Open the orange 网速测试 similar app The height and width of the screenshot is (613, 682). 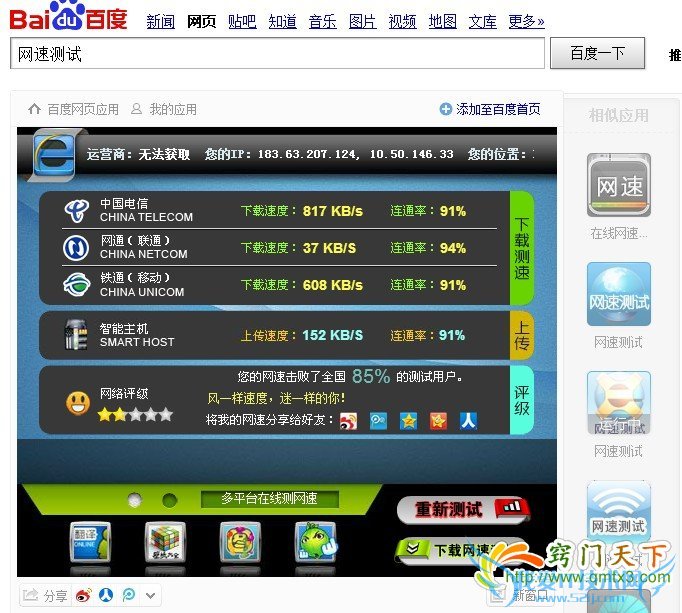click(619, 403)
